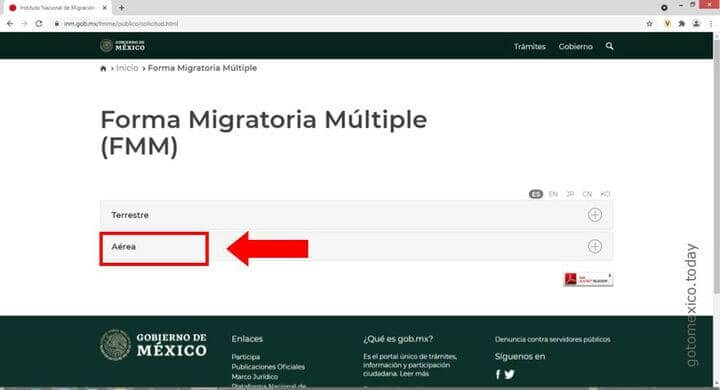
Task: Open the Twitter icon in the footer
Action: (x=509, y=374)
